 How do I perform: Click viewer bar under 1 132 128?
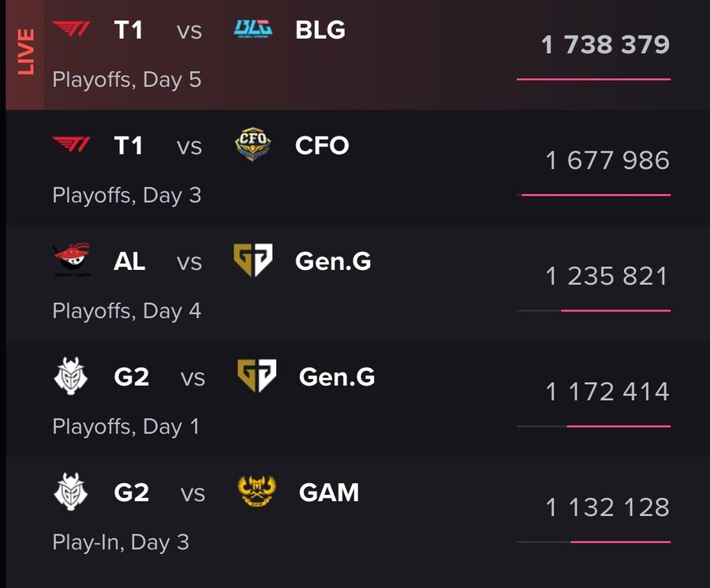click(x=593, y=541)
